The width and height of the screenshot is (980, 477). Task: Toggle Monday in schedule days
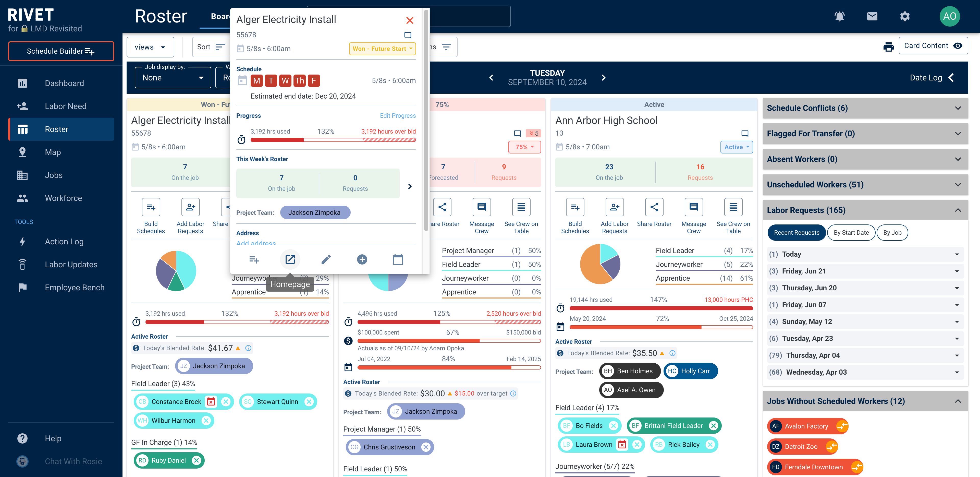(x=256, y=81)
